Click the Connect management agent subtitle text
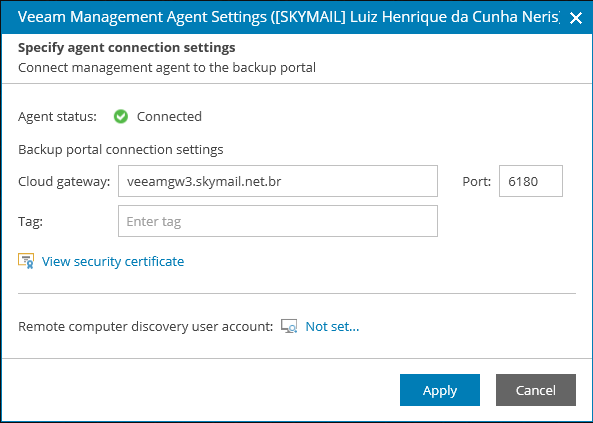Viewport: 593px width, 423px height. click(167, 68)
